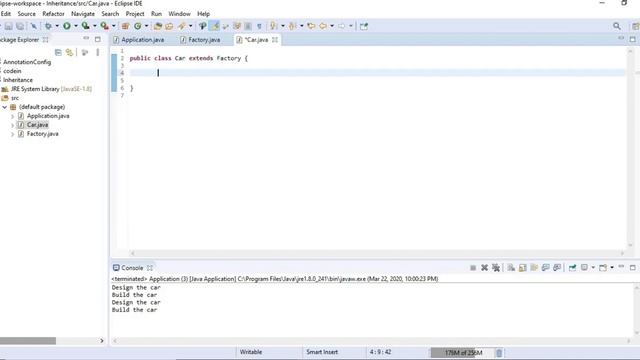Click the Save All toolbar icon
The height and width of the screenshot is (360, 640).
[x=20, y=26]
